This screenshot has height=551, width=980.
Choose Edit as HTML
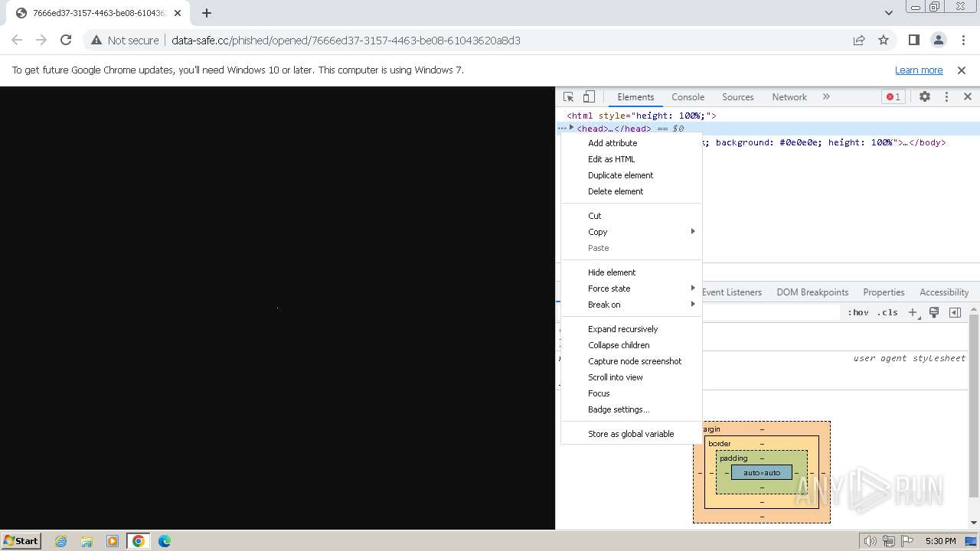point(632,159)
